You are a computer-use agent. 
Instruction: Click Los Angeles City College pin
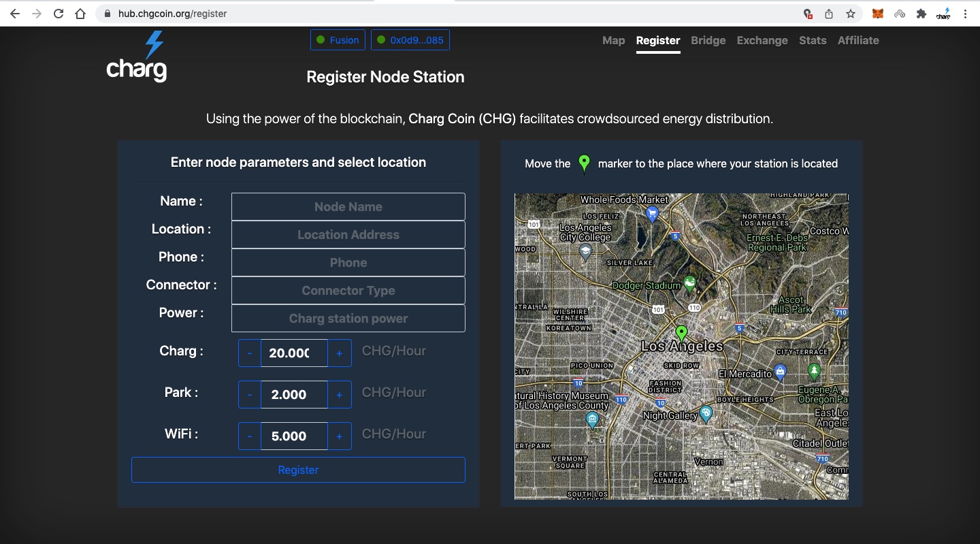point(585,253)
